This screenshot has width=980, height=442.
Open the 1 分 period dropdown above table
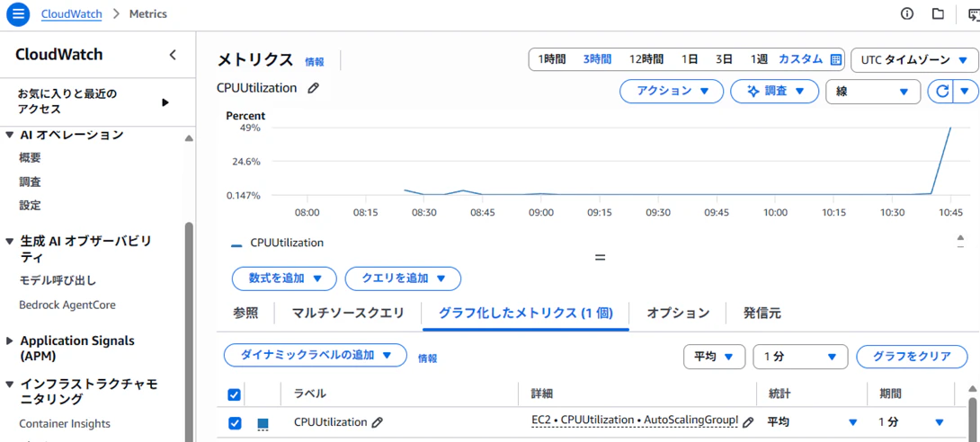point(800,357)
